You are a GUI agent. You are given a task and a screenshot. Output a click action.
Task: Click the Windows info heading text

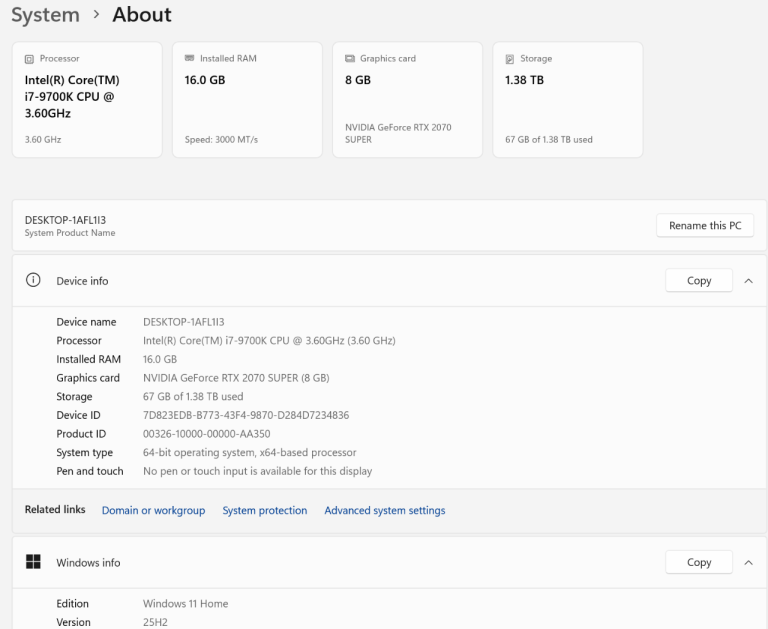tap(88, 562)
